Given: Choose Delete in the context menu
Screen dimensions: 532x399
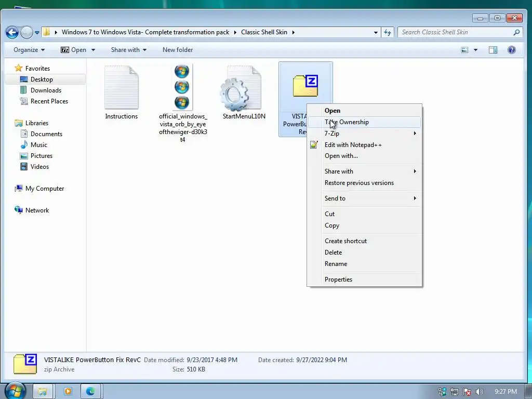Looking at the screenshot, I should pyautogui.click(x=364, y=252).
